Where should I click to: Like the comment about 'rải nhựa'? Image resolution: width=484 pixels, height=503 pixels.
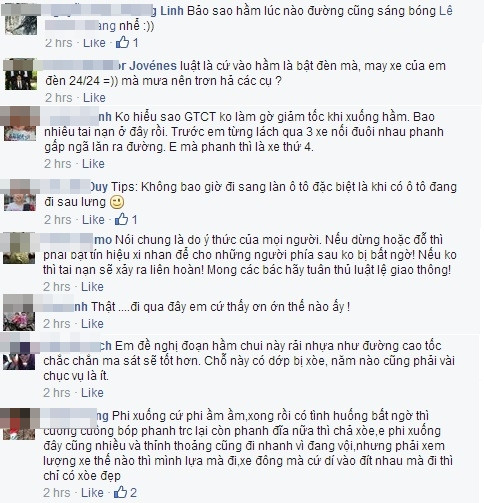click(92, 393)
